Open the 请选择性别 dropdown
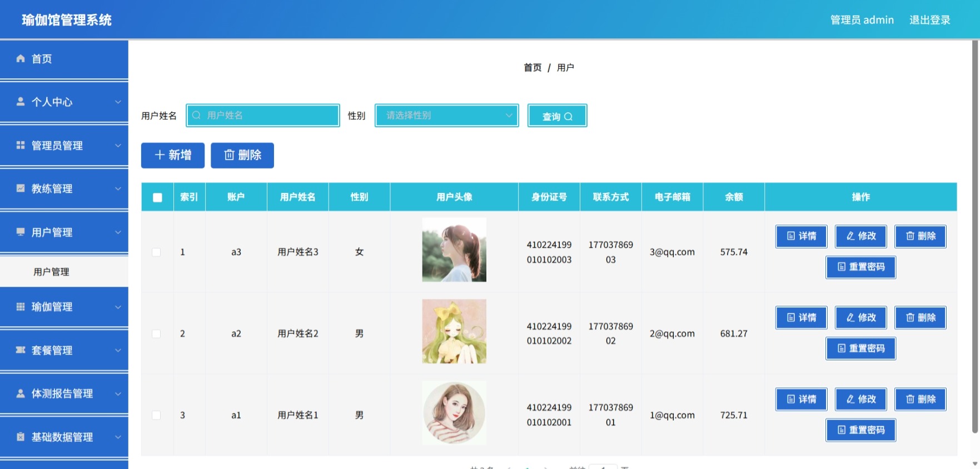This screenshot has width=980, height=469. (447, 116)
